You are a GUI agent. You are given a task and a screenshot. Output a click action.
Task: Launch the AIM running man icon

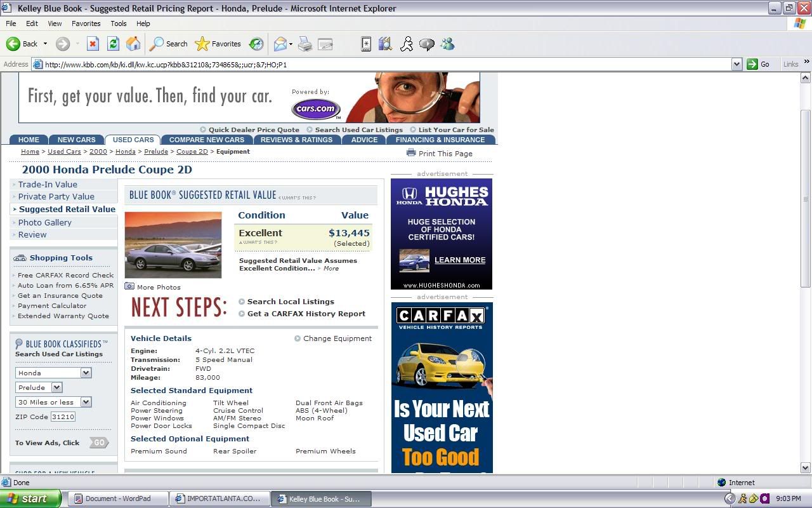[407, 44]
